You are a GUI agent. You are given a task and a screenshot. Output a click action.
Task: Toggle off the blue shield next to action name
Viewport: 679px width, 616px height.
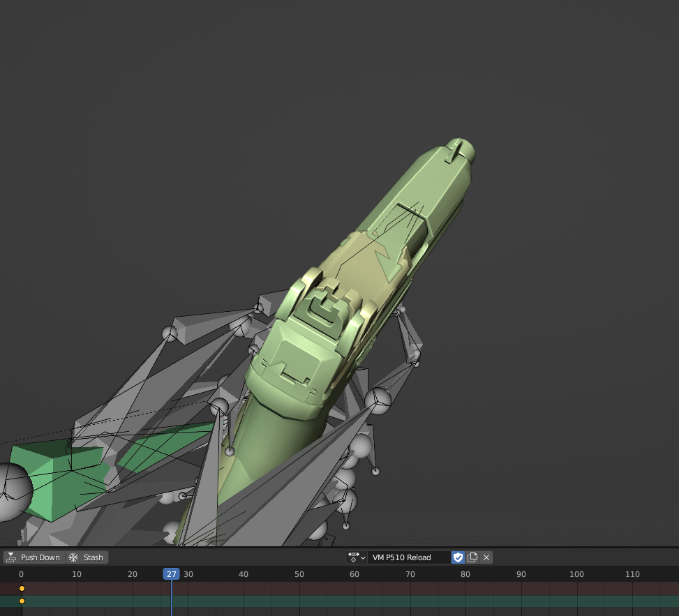pyautogui.click(x=458, y=557)
